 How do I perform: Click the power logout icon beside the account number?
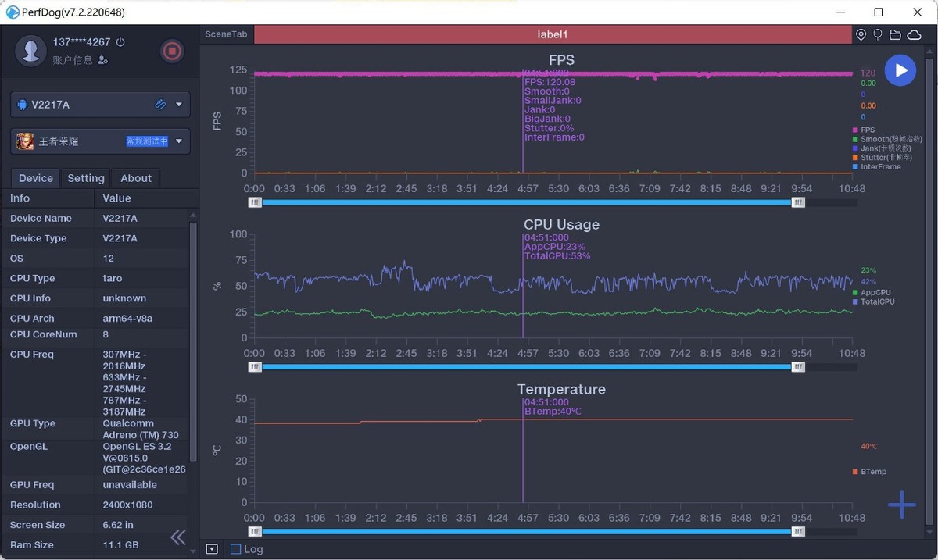click(120, 42)
